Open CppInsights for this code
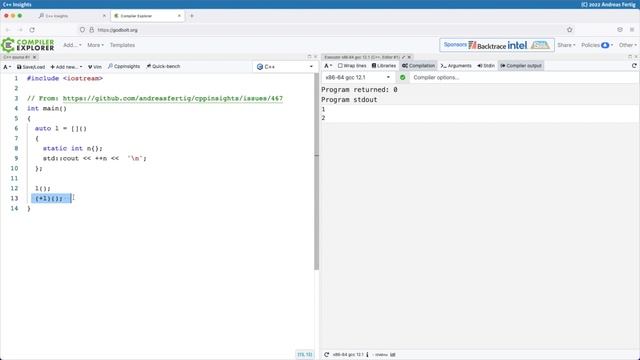 [124, 66]
